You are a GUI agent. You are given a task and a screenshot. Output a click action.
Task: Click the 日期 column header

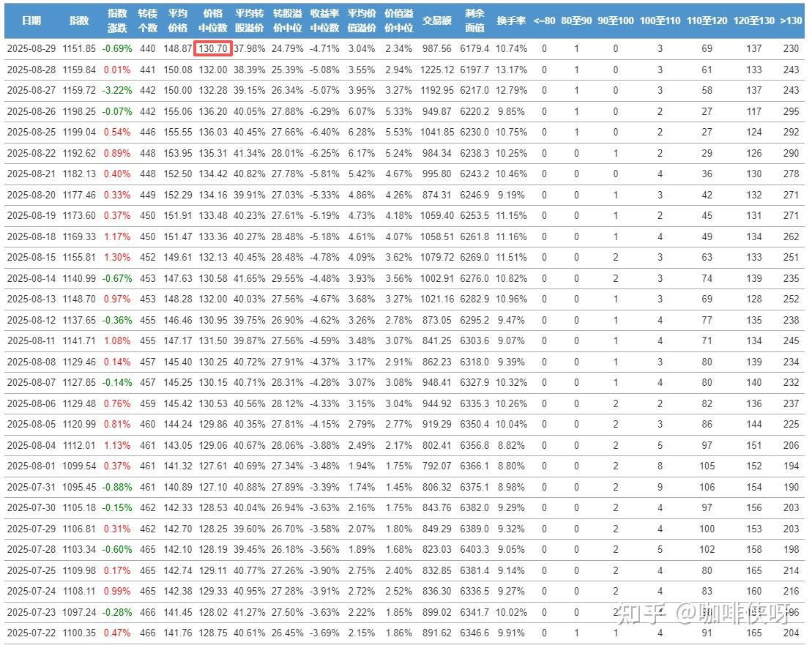(31, 21)
